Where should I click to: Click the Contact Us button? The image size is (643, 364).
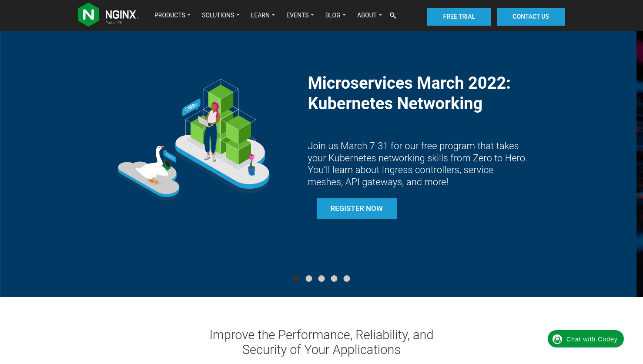pyautogui.click(x=531, y=17)
